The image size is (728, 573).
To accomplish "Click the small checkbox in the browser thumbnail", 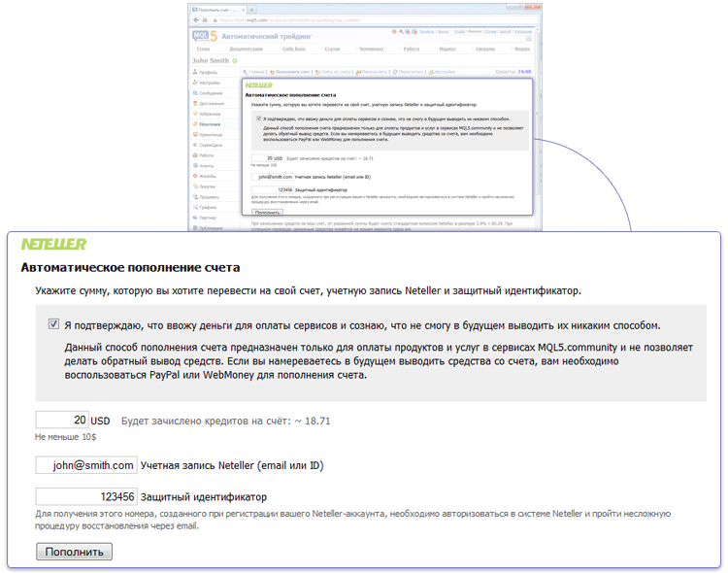I will (x=258, y=118).
